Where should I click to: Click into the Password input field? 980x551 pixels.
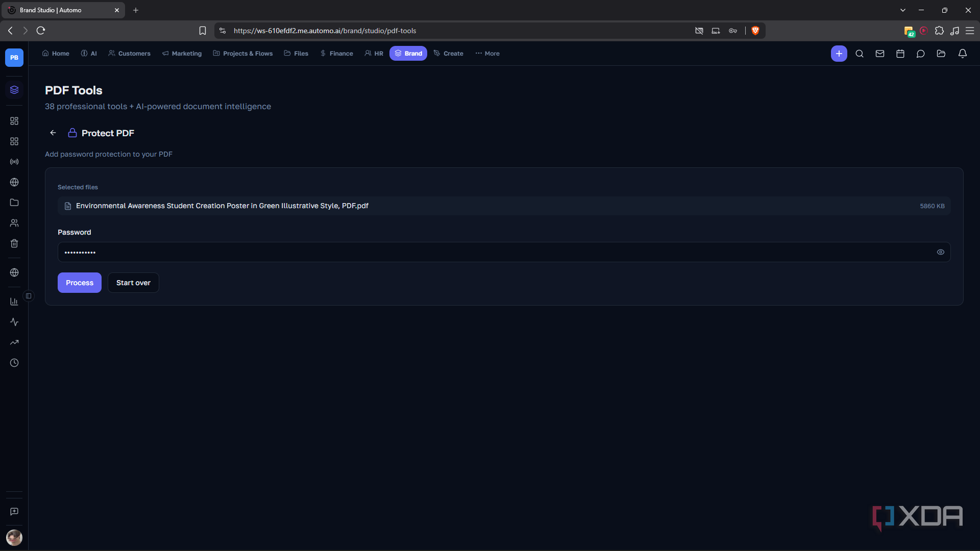[x=504, y=252]
